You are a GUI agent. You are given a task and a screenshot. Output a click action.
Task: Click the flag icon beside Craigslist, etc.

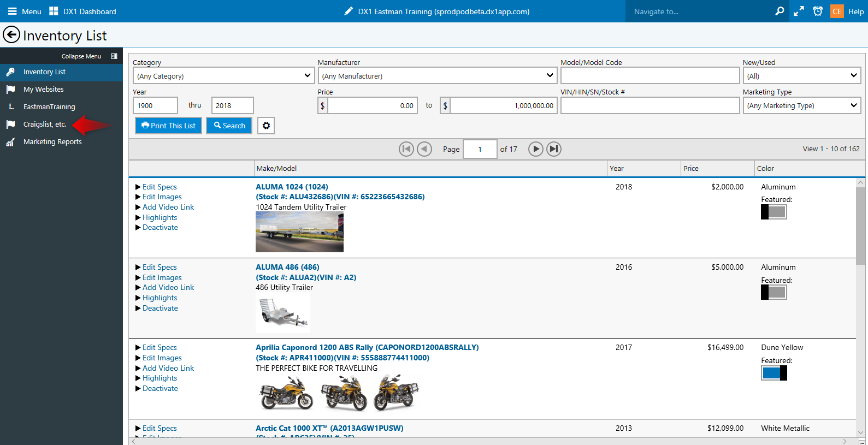click(10, 124)
